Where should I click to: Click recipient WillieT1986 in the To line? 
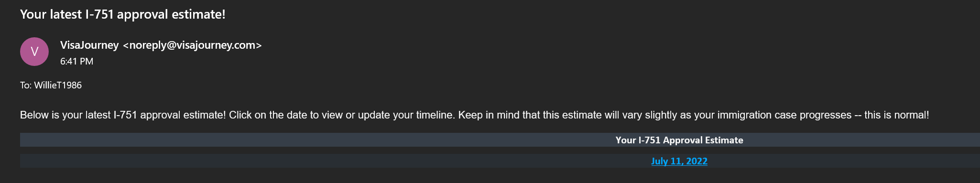point(58,85)
